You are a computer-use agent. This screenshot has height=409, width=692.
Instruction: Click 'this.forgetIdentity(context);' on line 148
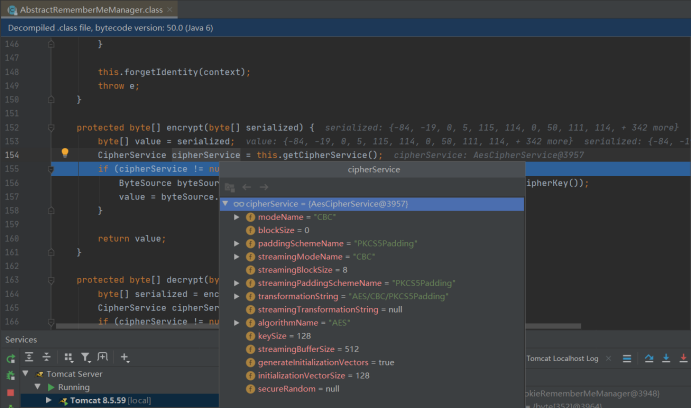[174, 72]
